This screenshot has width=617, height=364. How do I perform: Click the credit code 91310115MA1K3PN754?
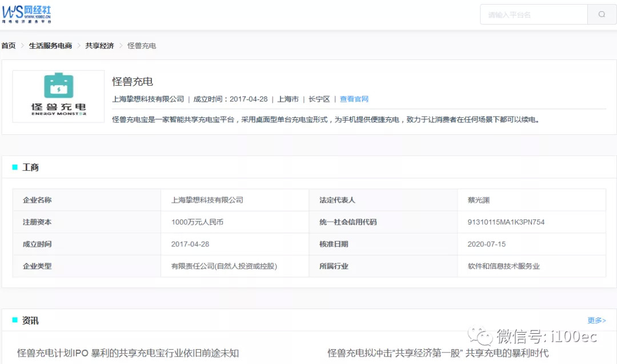506,222
